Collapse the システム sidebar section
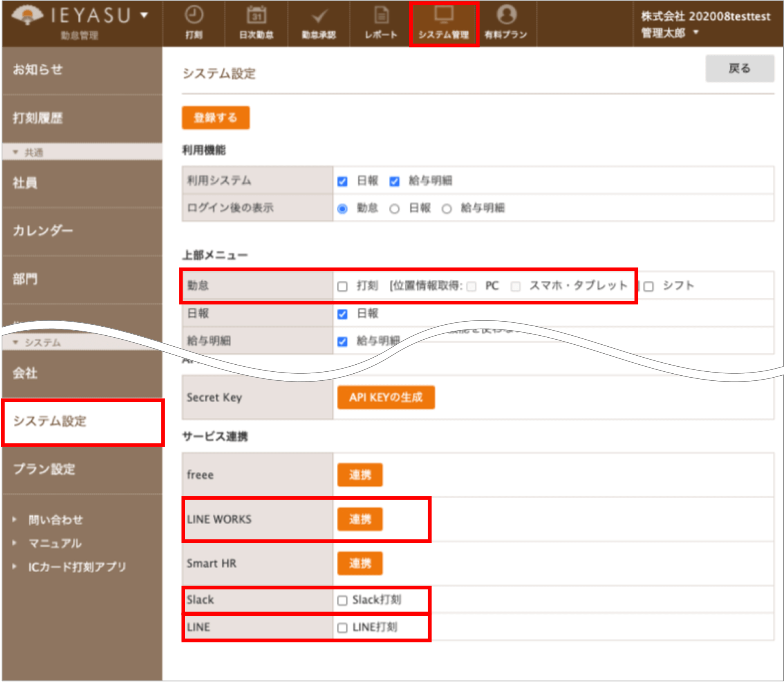 [x=15, y=342]
